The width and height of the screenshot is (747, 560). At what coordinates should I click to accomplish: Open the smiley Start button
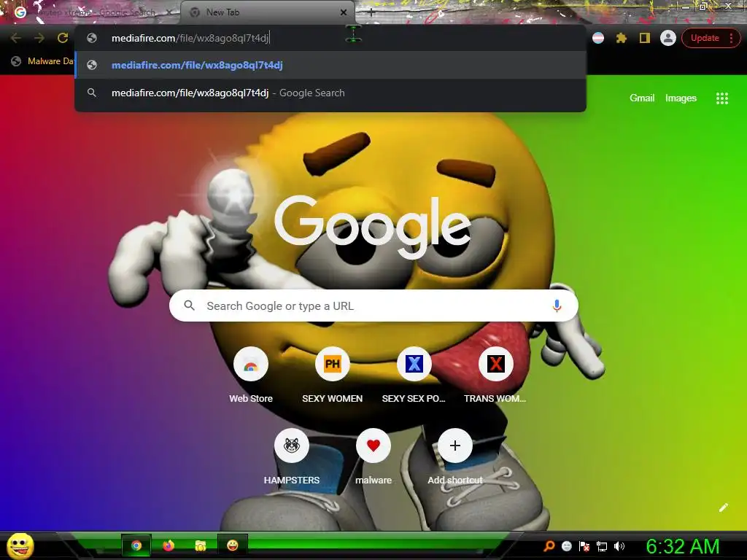20,545
